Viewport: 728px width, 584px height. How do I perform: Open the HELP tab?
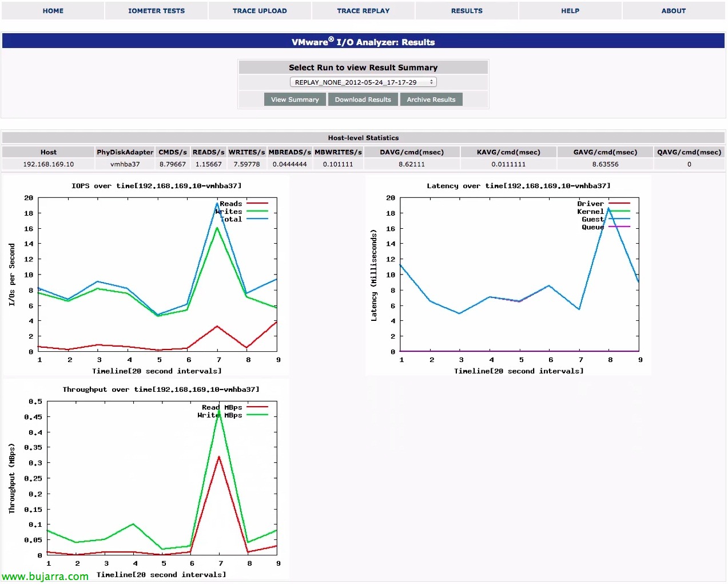pos(570,11)
